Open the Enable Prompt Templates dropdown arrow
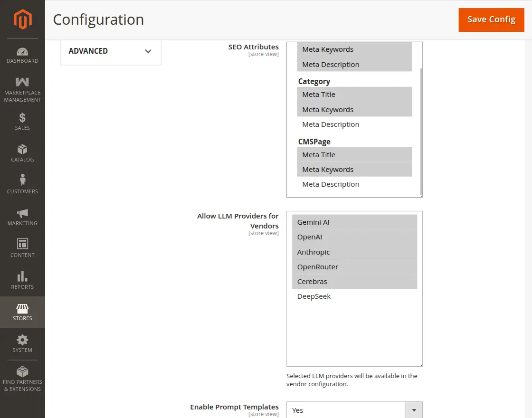Viewport: 532px width, 418px height. tap(414, 410)
